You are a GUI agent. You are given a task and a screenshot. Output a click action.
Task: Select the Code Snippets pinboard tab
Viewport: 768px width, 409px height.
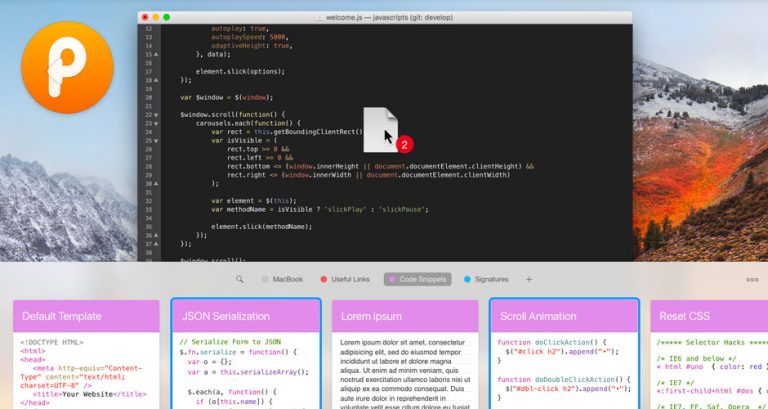(416, 280)
